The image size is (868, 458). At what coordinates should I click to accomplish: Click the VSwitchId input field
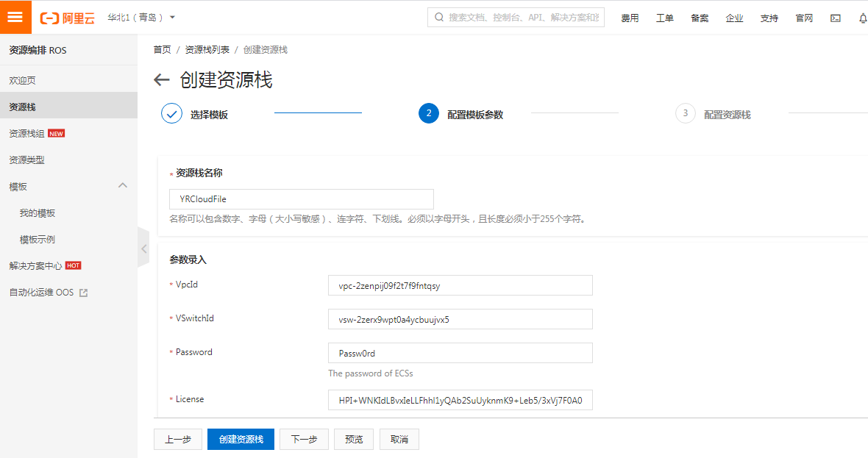tap(460, 319)
